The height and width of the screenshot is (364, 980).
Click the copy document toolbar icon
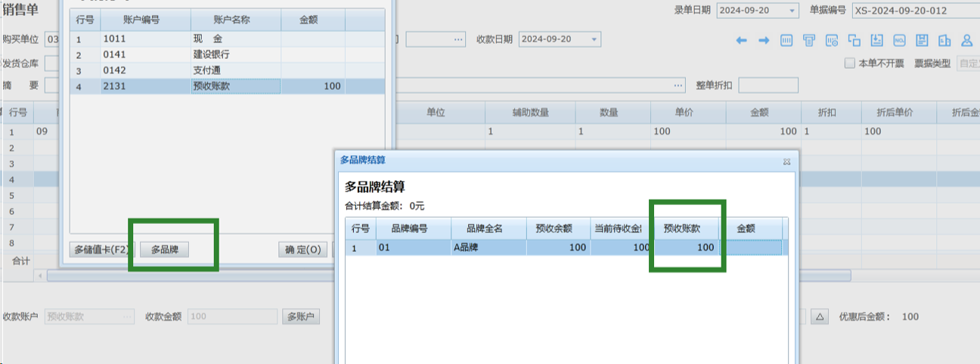(x=854, y=40)
